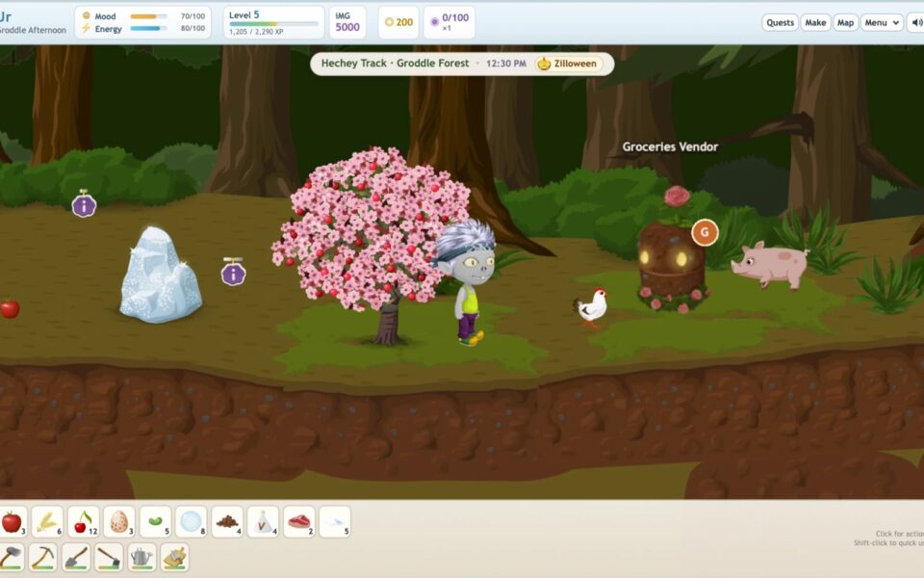This screenshot has width=924, height=578.
Task: Click the 0/100 purple orb counter
Action: click(x=449, y=22)
